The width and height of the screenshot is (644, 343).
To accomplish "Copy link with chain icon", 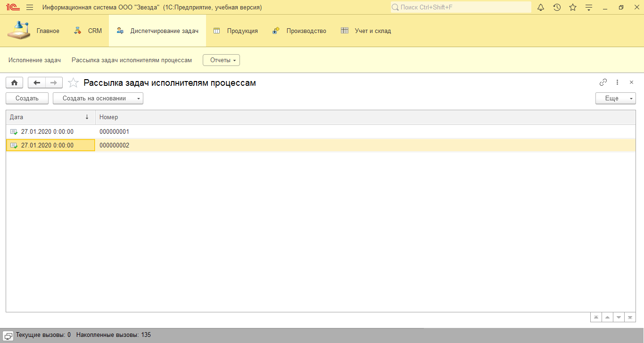I will pos(603,82).
